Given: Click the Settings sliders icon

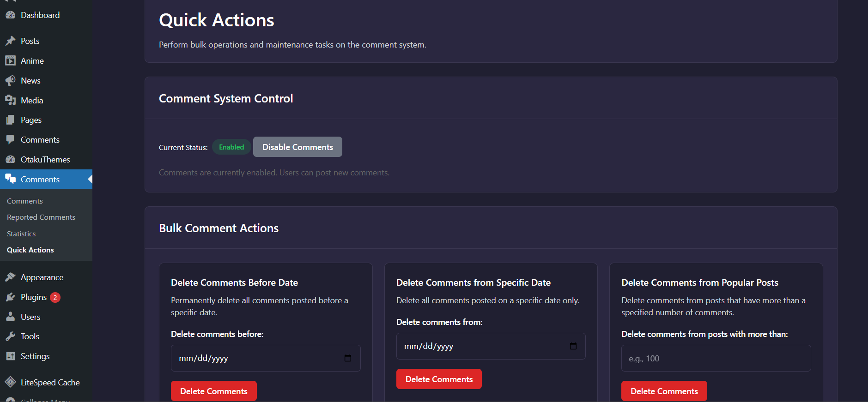Looking at the screenshot, I should click(x=10, y=356).
